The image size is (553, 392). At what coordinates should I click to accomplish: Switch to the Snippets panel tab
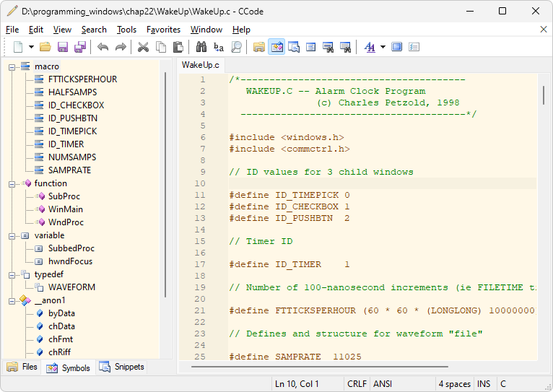(x=122, y=367)
